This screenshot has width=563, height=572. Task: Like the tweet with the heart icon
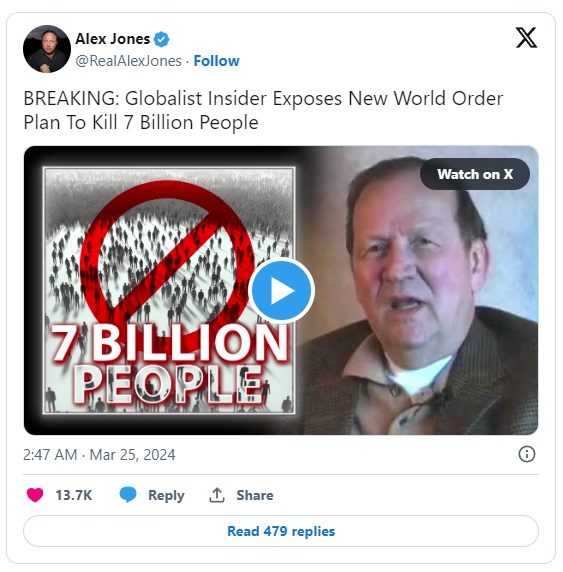(x=35, y=495)
